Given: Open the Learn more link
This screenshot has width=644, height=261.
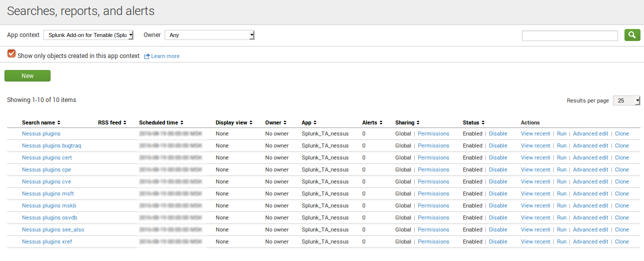Looking at the screenshot, I should click(x=165, y=56).
